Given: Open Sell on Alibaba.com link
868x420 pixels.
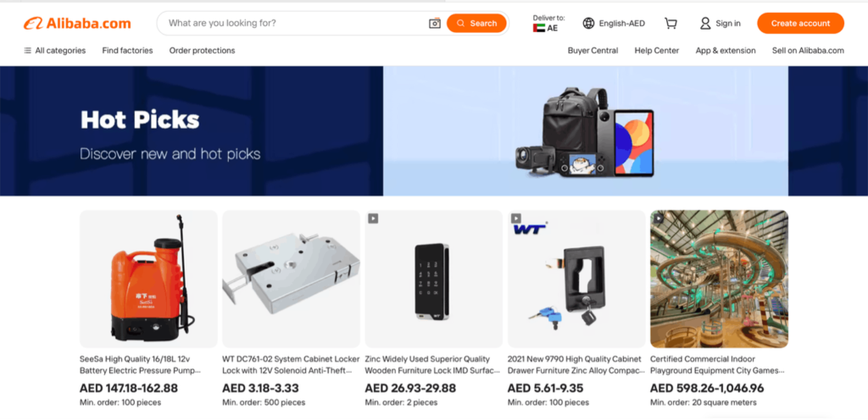Looking at the screenshot, I should pyautogui.click(x=808, y=50).
